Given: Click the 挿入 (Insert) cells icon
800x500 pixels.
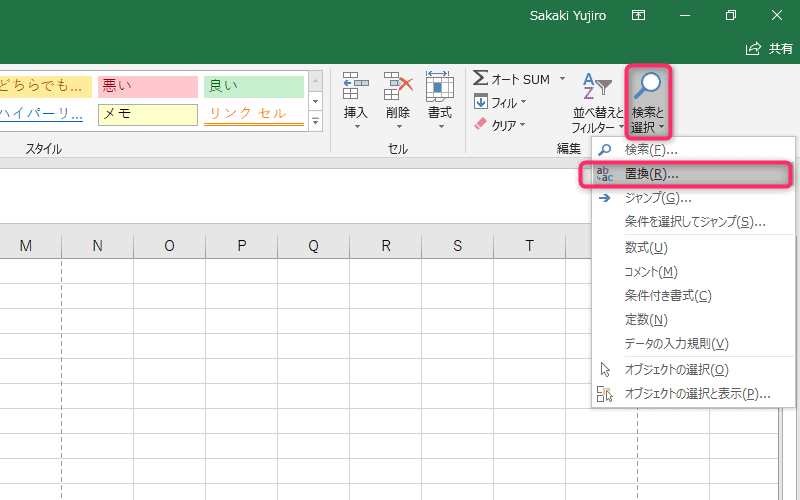Looking at the screenshot, I should pos(356,85).
